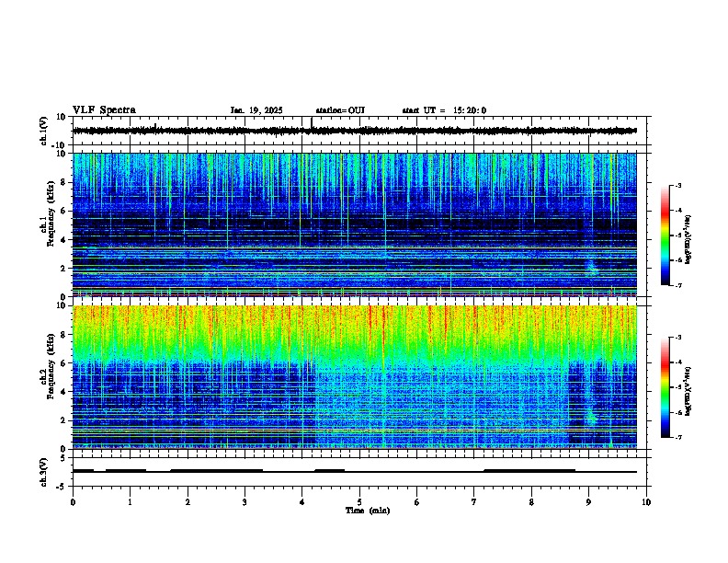Click the ch.3(V) axis label
This screenshot has height=563, width=728.
(x=44, y=473)
